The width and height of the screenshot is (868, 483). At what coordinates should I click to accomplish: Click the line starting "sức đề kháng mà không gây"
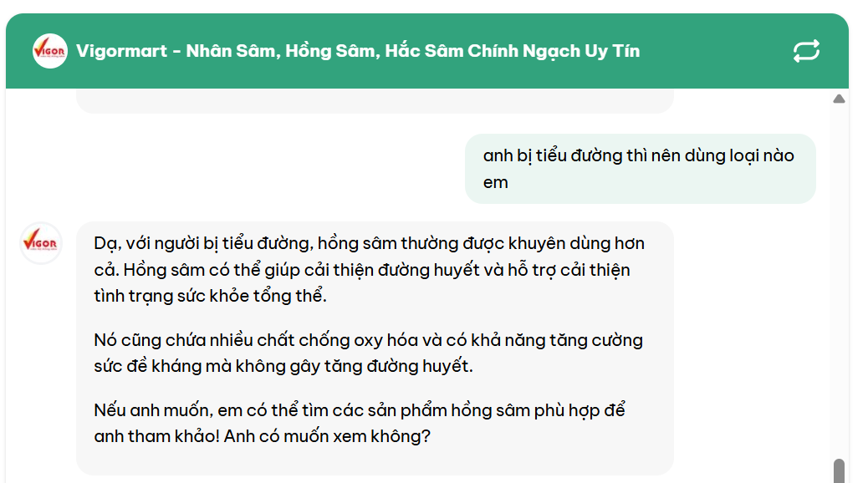pos(283,367)
